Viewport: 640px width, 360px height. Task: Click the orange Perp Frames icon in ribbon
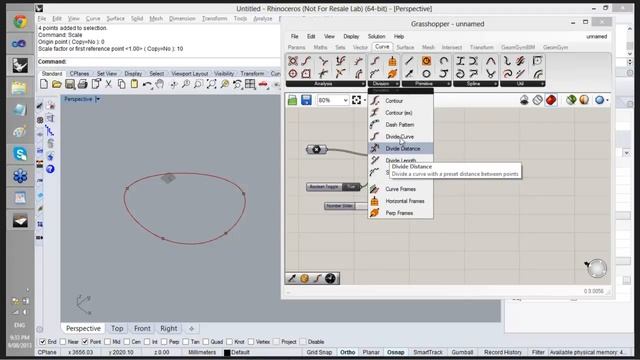tap(392, 74)
